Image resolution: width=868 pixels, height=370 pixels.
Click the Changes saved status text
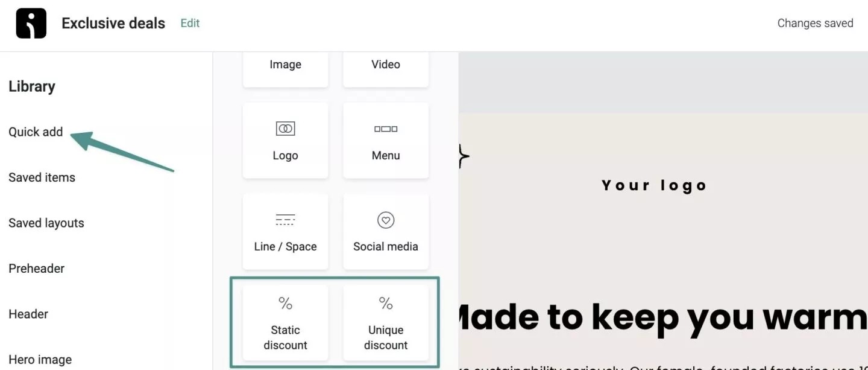pyautogui.click(x=815, y=23)
